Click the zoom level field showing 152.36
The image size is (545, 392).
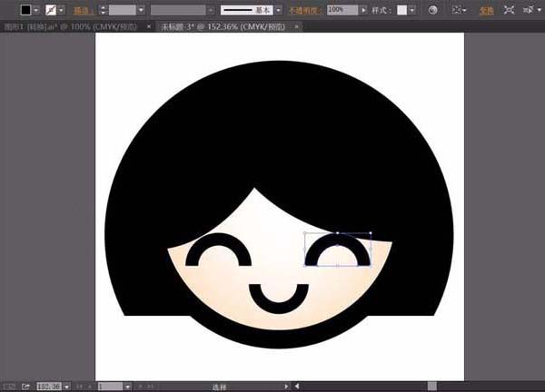pyautogui.click(x=49, y=386)
